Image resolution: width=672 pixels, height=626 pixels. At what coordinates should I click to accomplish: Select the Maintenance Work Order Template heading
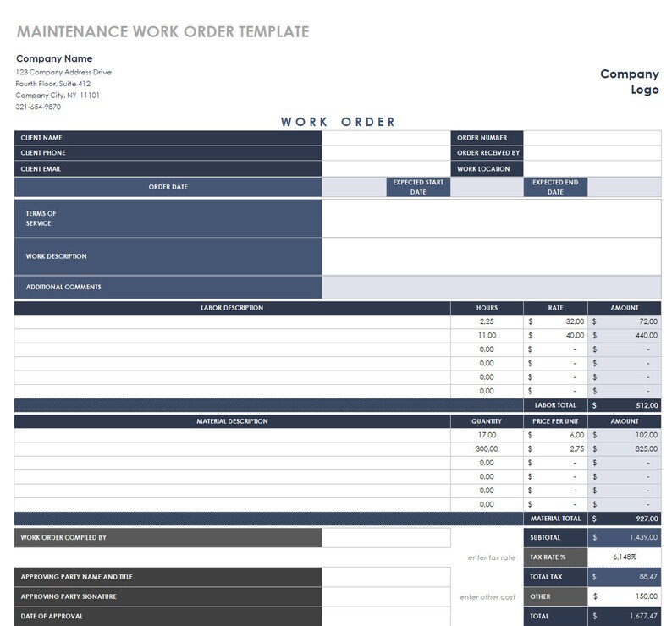point(162,31)
